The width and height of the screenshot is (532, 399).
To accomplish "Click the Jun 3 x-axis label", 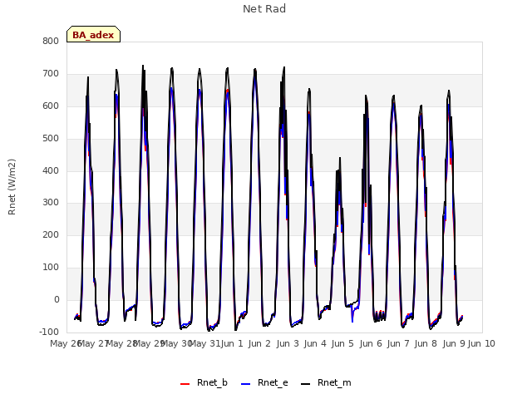I will pos(288,343).
